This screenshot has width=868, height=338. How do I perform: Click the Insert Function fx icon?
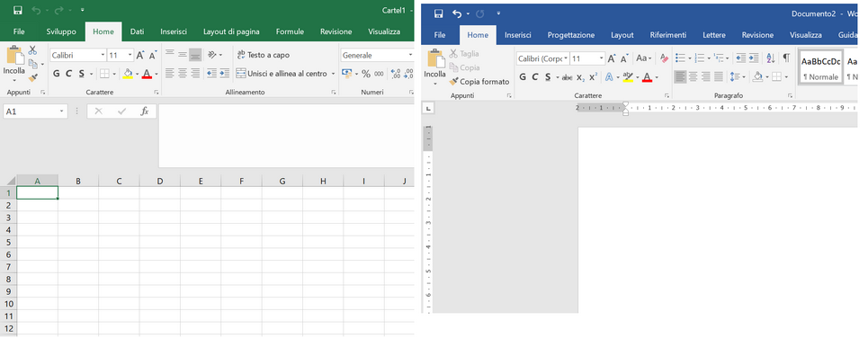coord(145,111)
